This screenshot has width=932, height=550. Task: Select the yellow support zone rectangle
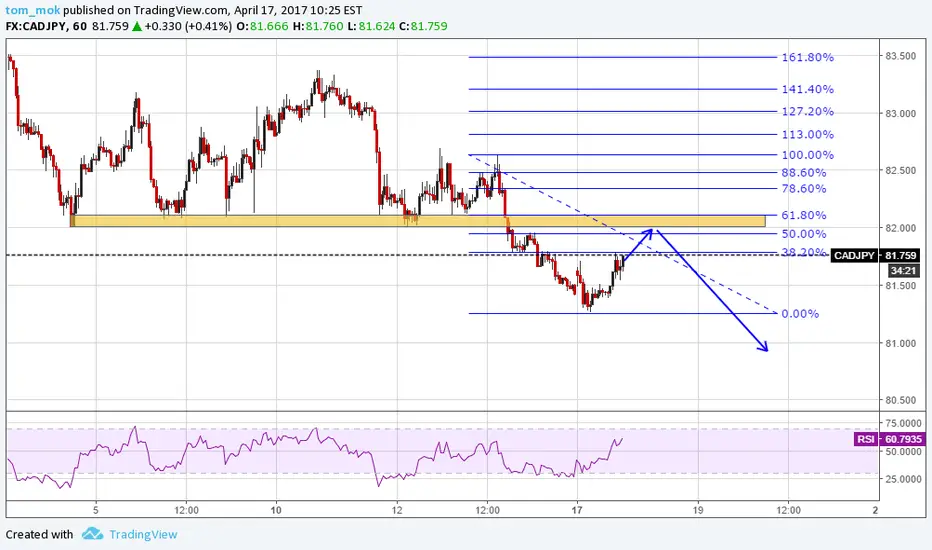pos(417,221)
